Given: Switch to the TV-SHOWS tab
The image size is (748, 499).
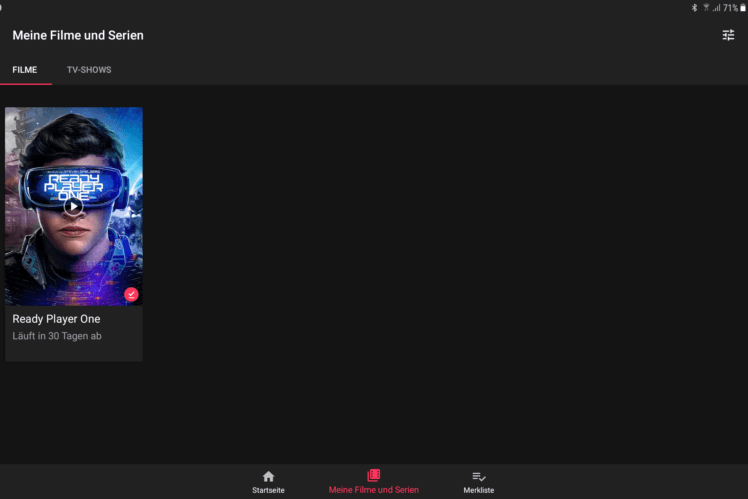Looking at the screenshot, I should 89,70.
